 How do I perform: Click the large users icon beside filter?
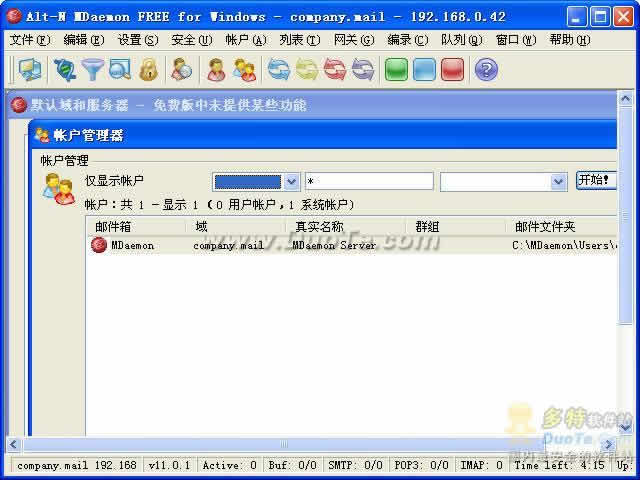(x=58, y=189)
